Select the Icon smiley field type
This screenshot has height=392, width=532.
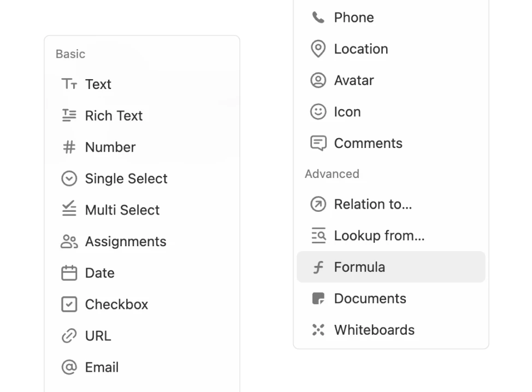[x=318, y=111]
